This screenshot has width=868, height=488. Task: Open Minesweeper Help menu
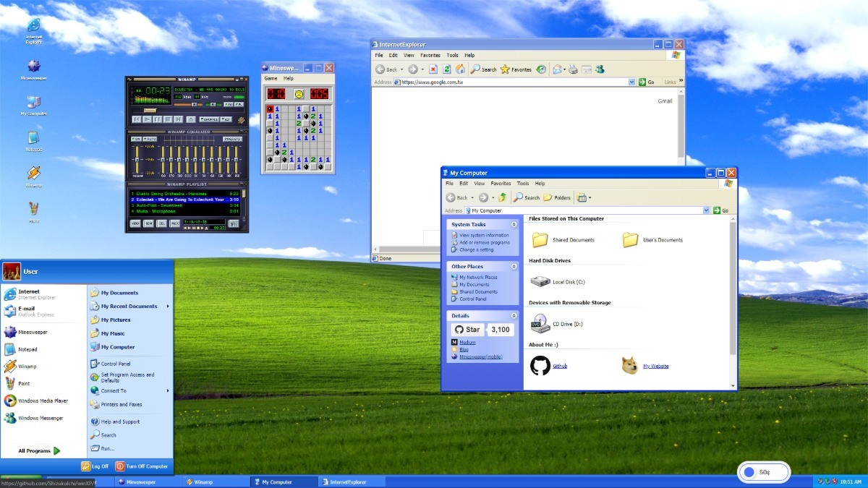[289, 78]
